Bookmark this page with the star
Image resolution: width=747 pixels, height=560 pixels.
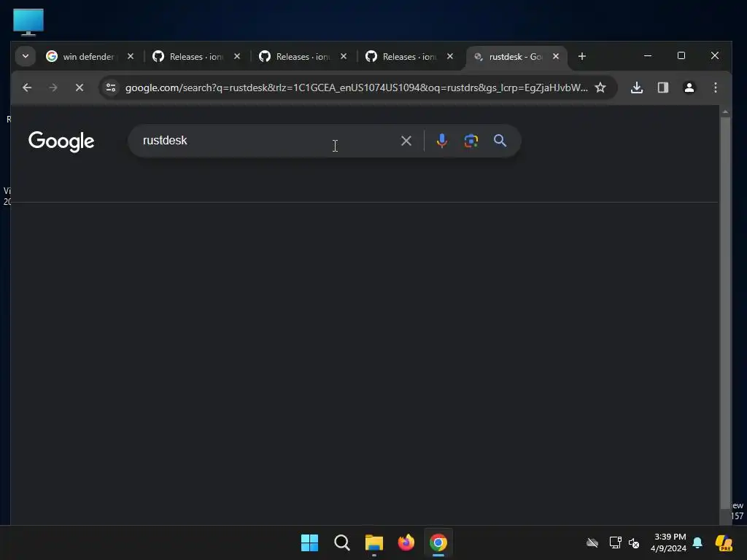click(x=600, y=87)
